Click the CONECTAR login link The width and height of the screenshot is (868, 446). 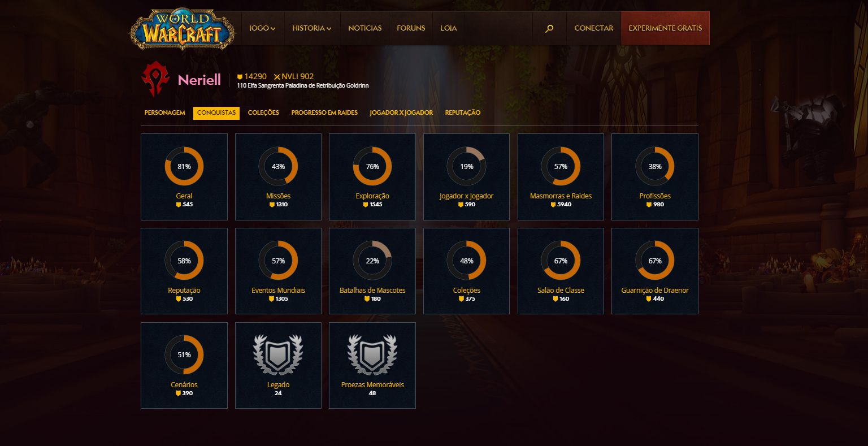pos(594,28)
